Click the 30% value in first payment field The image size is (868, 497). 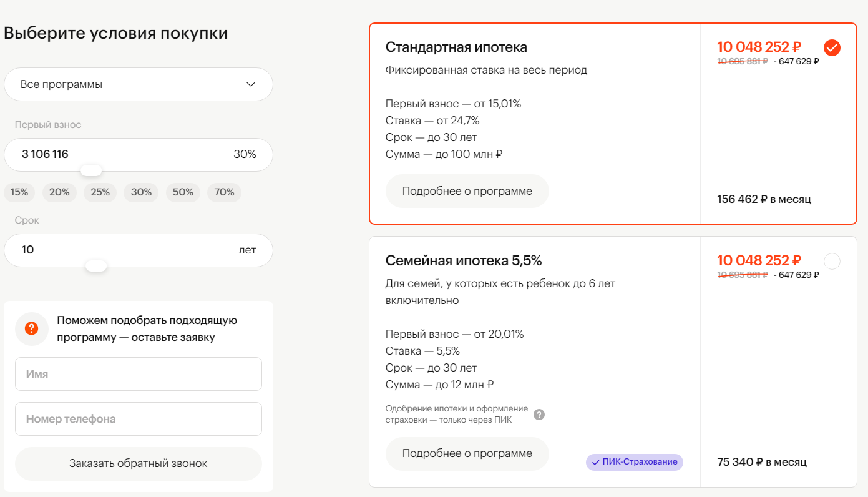point(245,154)
